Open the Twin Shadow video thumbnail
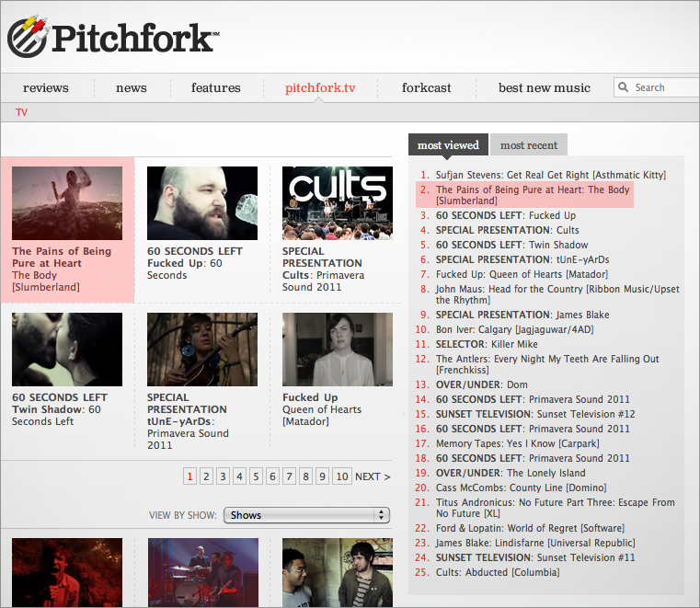 [x=67, y=350]
